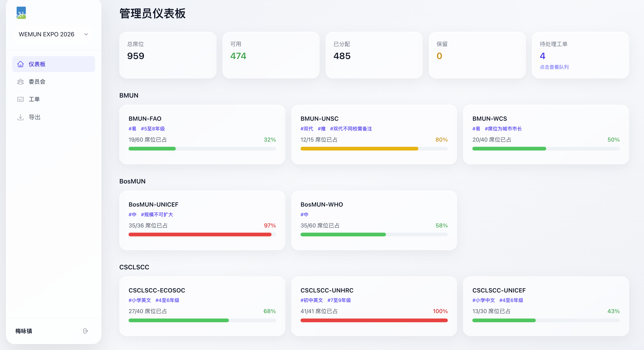This screenshot has height=350, width=644.
Task: Open the BosMUN-UNICEF committee card title
Action: [x=154, y=205]
